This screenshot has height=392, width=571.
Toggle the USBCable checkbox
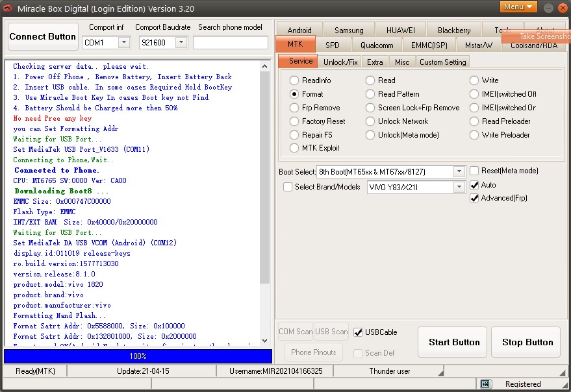(358, 332)
